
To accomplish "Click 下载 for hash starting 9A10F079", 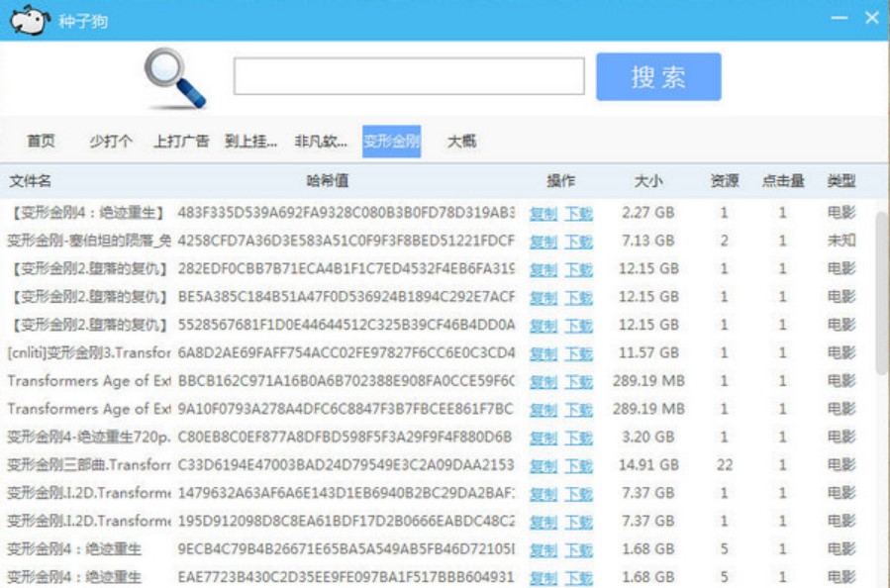I will [579, 410].
